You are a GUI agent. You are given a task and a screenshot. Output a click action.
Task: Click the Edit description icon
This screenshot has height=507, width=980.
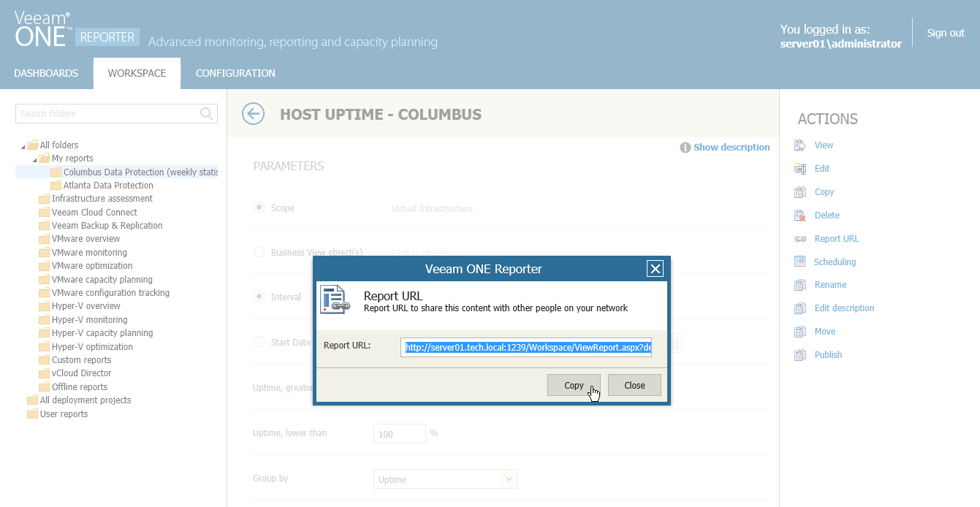point(800,308)
